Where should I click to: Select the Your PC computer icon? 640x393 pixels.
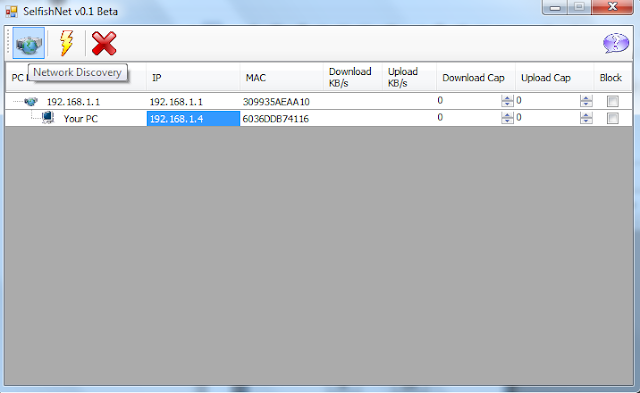(x=48, y=118)
